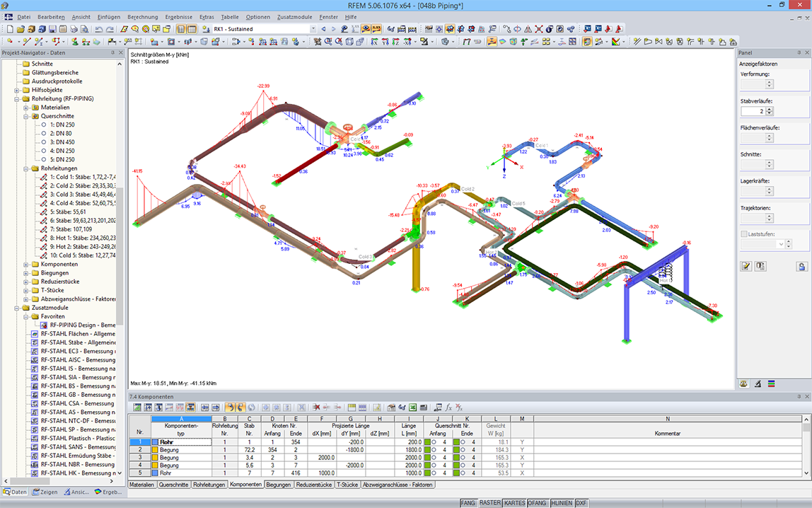Collapse the Rohrleitung (RF-PIPING) node

(x=16, y=99)
